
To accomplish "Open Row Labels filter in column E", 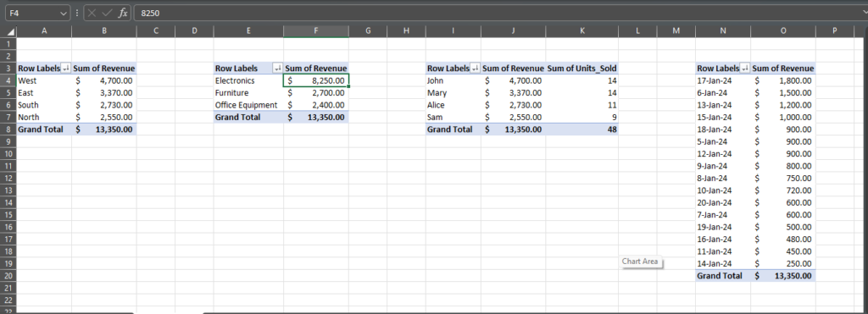I will pyautogui.click(x=278, y=69).
